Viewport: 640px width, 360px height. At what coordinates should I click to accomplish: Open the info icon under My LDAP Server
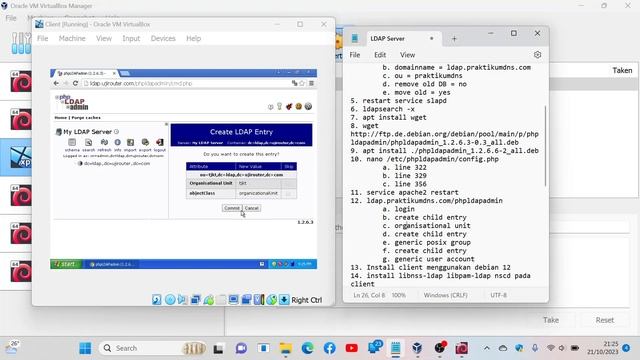pyautogui.click(x=118, y=142)
